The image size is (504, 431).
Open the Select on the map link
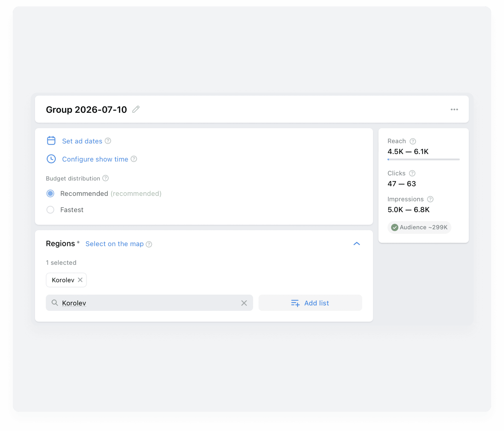point(114,244)
